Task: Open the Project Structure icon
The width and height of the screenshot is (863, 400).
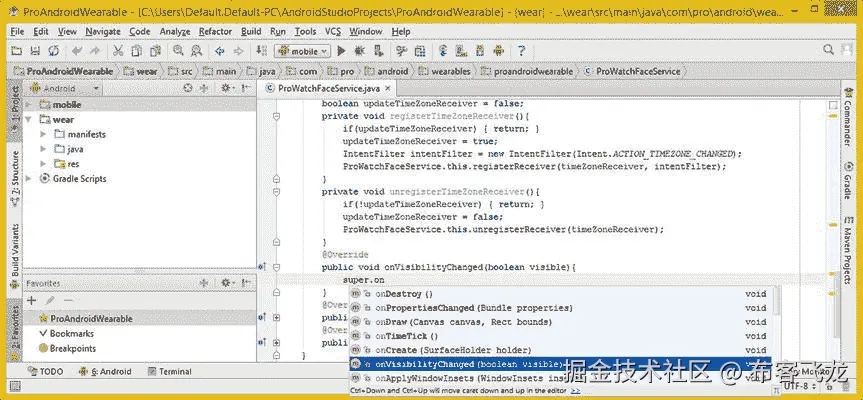Action: click(420, 51)
